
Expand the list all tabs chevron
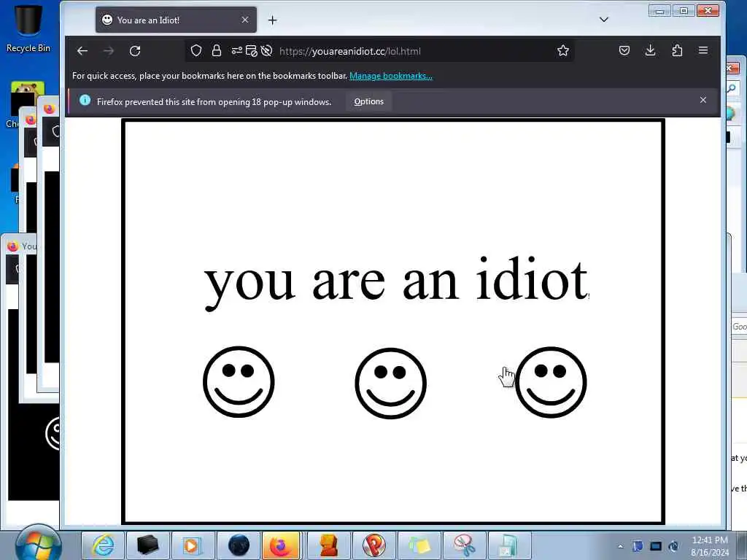click(x=603, y=20)
